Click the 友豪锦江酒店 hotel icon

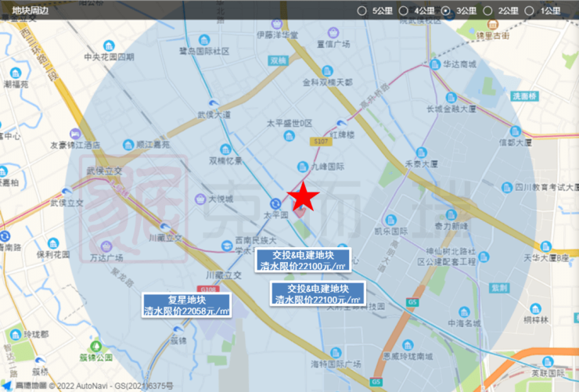75,134
